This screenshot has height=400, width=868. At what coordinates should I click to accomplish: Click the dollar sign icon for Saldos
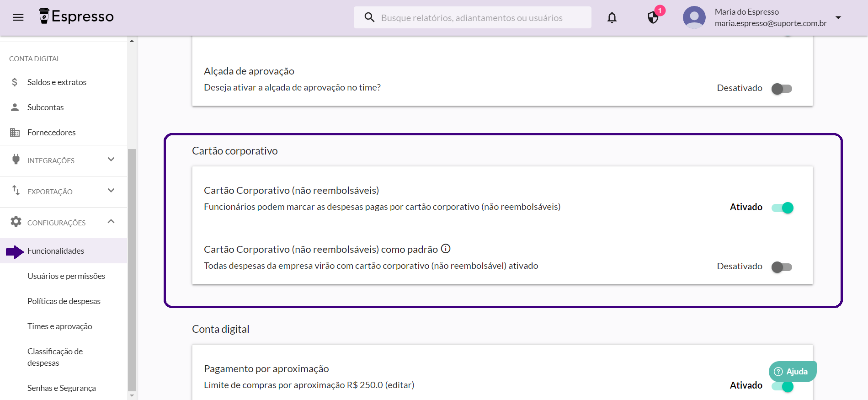15,82
